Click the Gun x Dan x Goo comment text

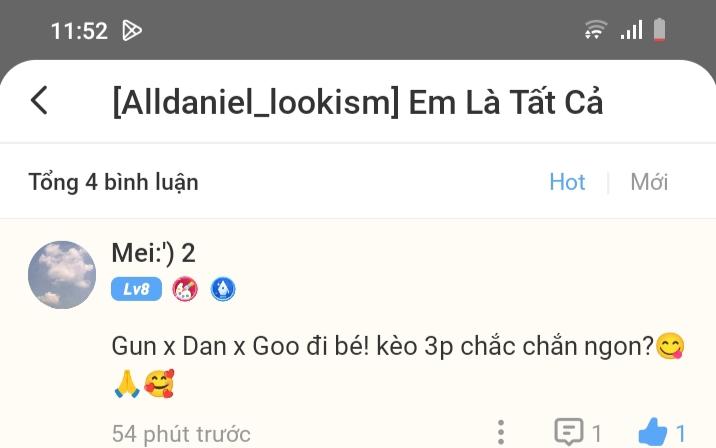click(x=398, y=365)
